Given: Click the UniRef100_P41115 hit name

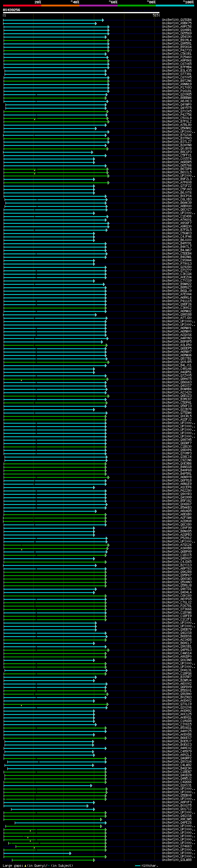Looking at the screenshot, I should (x=177, y=301).
